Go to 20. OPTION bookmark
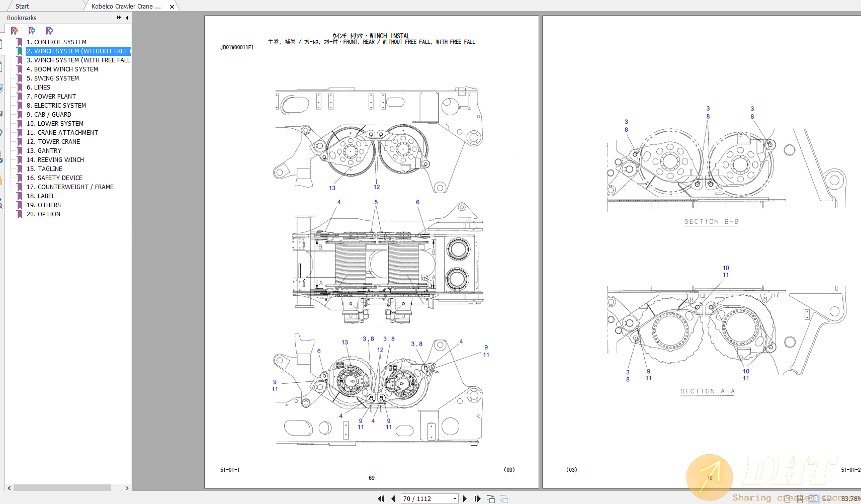 point(43,214)
